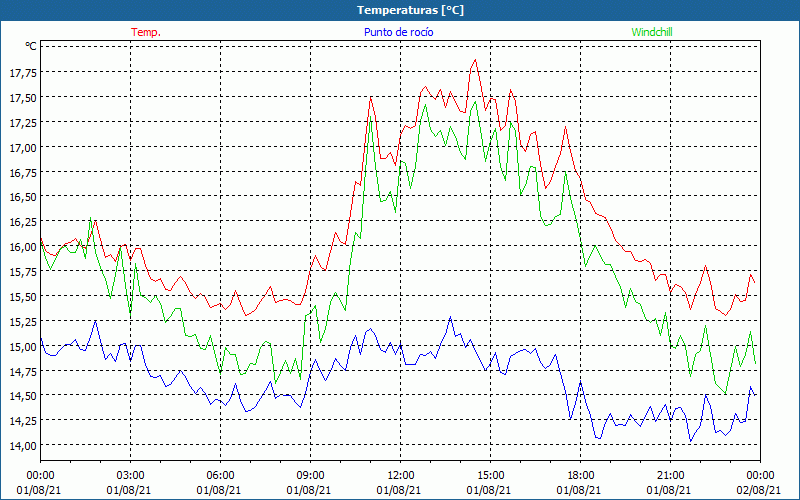Click the 16,00 y-axis value
This screenshot has height=500, width=800.
click(23, 247)
